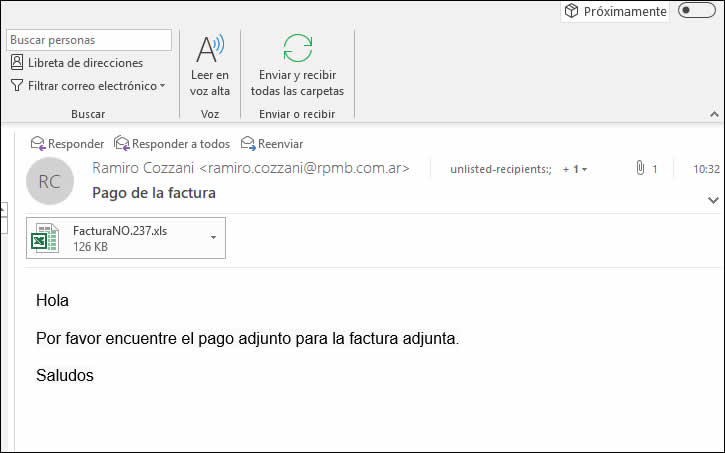Click the unlisted-recipients label

point(501,169)
